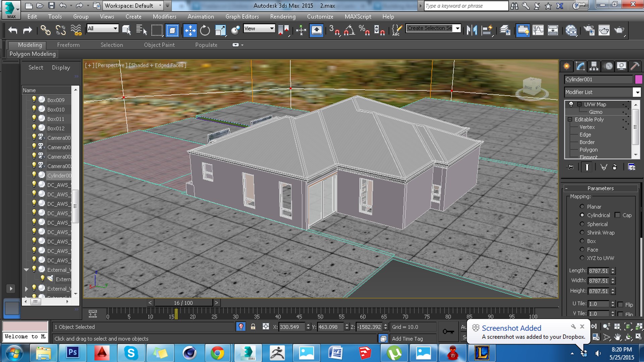The image size is (644, 362).
Task: Select Face mapping option
Action: click(582, 249)
